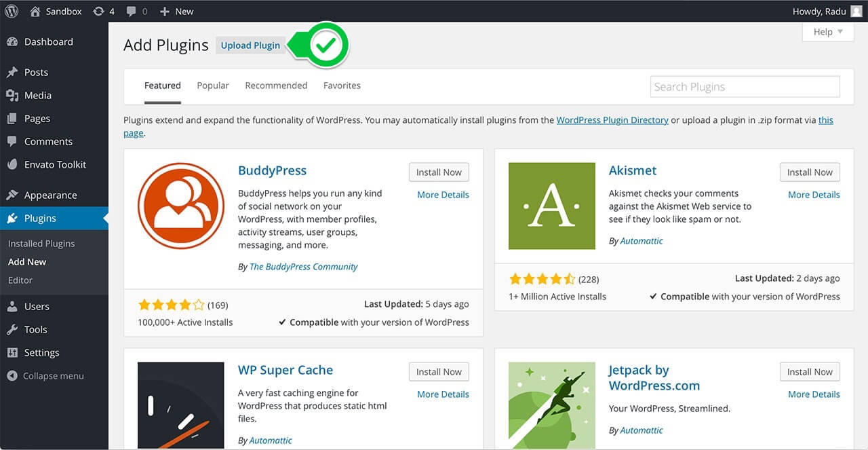Image resolution: width=868 pixels, height=450 pixels.
Task: Click the Pages icon in sidebar
Action: (12, 118)
